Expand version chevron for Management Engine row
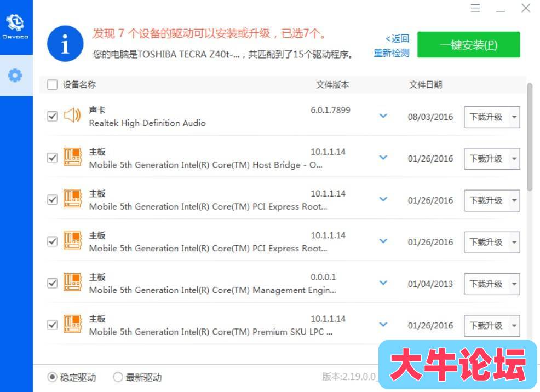540x392 pixels. [x=383, y=283]
